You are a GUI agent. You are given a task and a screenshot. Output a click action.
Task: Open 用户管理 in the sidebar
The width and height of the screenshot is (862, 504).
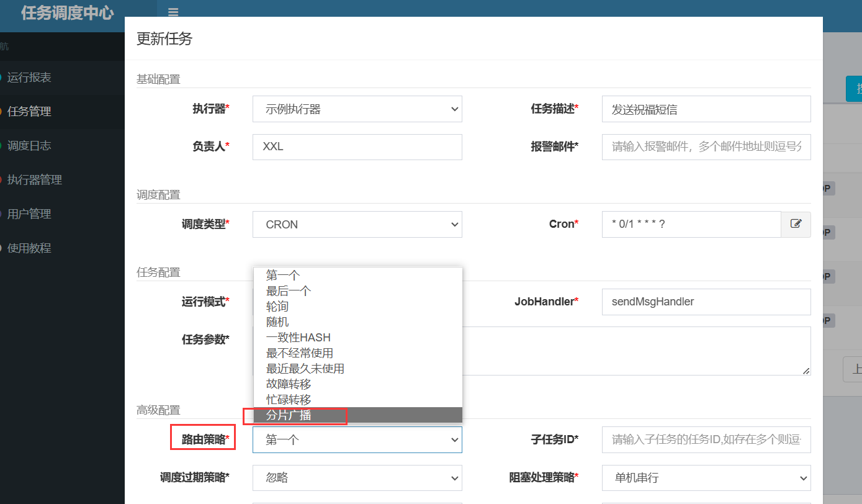pos(29,214)
